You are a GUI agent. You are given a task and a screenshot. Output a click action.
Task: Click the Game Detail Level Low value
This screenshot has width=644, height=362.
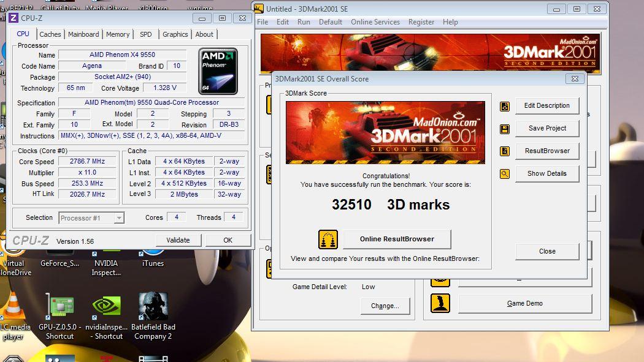point(369,287)
